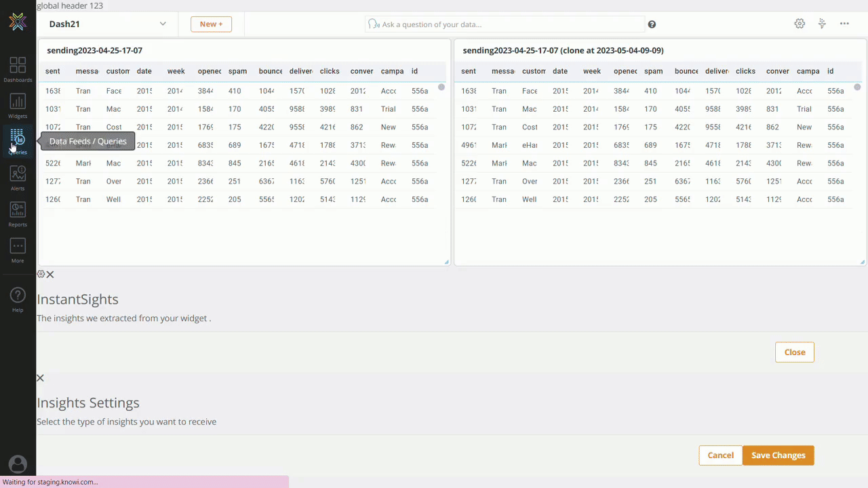The height and width of the screenshot is (488, 868).
Task: Open the widget settings gear above InstantSights
Action: 40,274
